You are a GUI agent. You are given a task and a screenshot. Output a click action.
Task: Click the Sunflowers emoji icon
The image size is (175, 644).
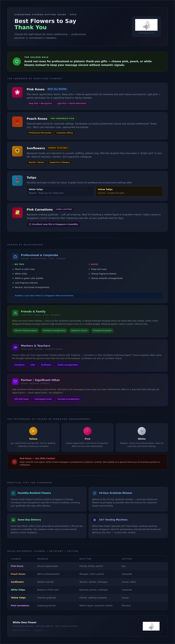point(17,151)
